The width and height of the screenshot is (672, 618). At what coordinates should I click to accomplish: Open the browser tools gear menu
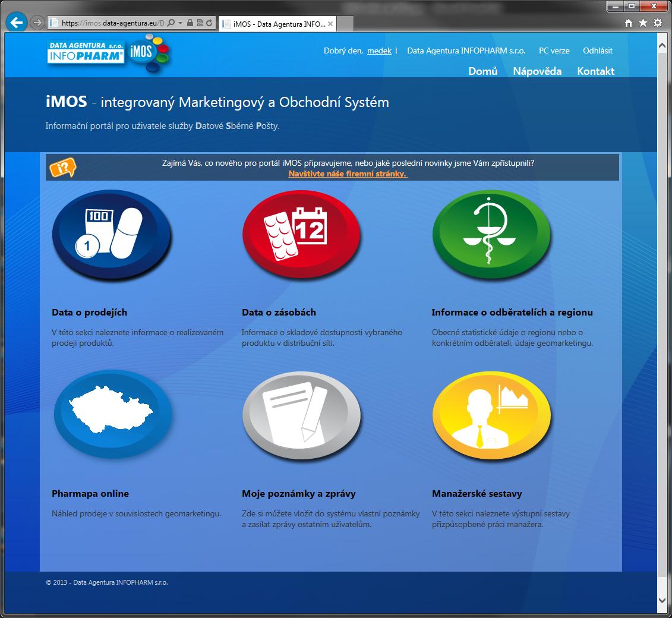coord(657,23)
